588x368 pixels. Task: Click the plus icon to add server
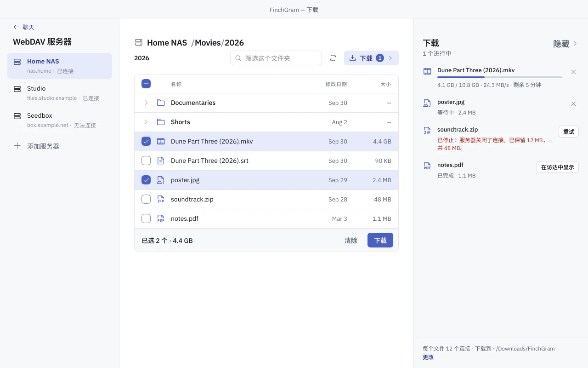pyautogui.click(x=17, y=146)
